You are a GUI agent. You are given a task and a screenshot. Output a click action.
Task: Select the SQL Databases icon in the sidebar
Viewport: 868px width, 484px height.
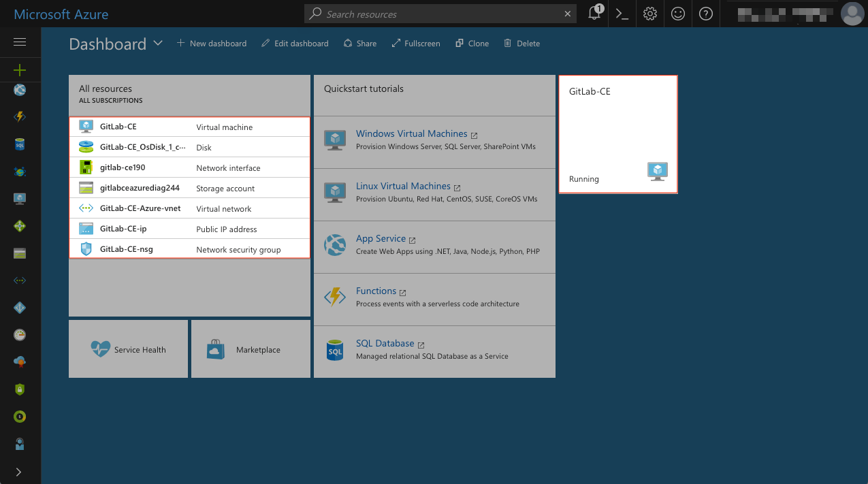pos(20,144)
